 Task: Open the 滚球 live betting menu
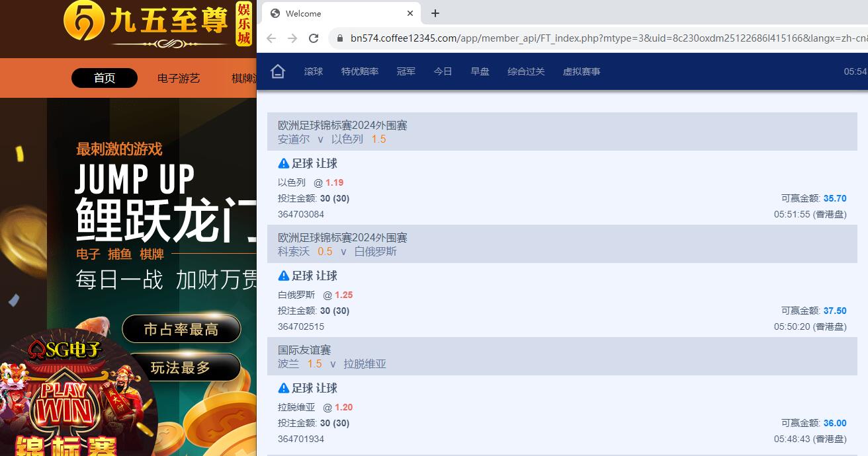[314, 71]
